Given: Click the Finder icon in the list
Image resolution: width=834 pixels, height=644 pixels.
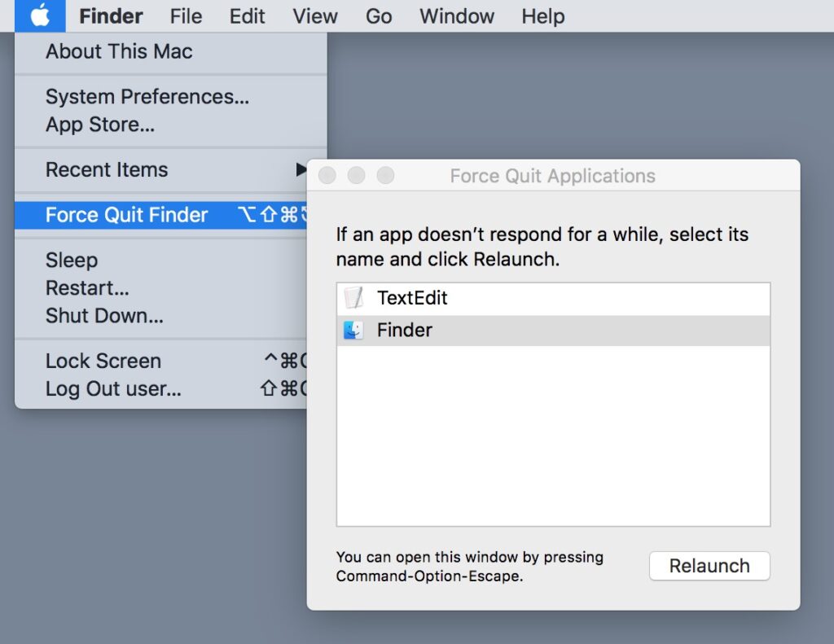Looking at the screenshot, I should point(353,330).
